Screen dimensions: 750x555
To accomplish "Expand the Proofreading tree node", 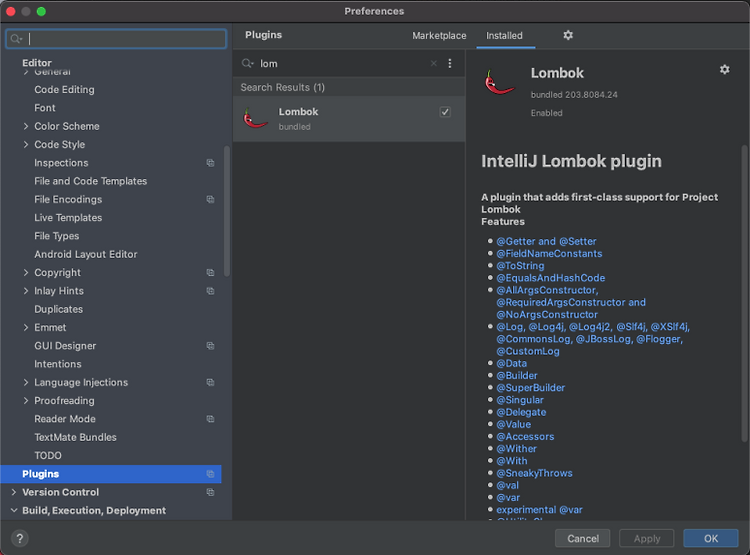I will point(26,400).
